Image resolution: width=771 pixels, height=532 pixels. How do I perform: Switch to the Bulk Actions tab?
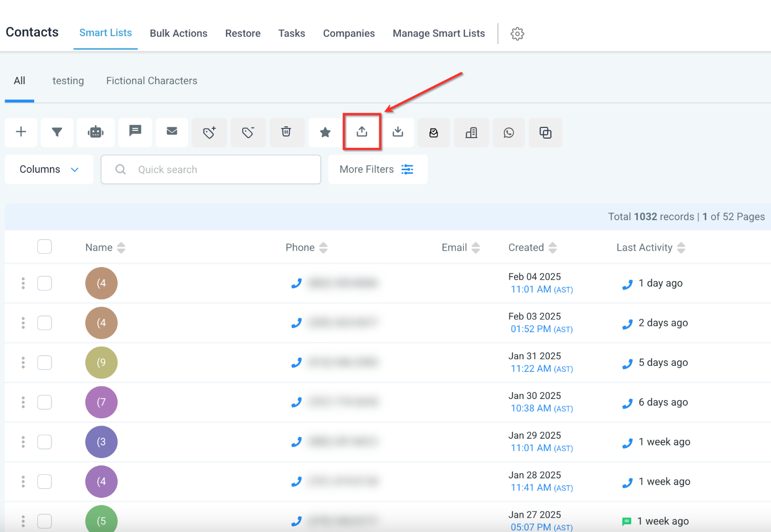click(178, 33)
